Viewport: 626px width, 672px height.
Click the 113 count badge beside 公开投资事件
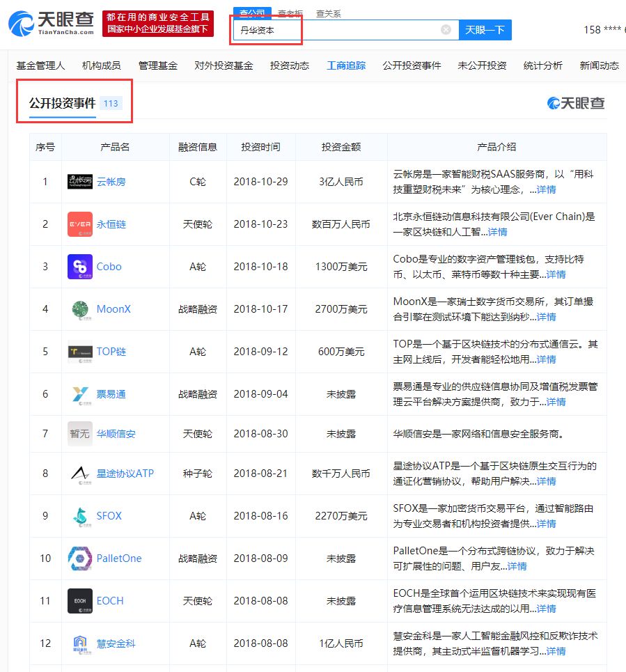(x=111, y=103)
